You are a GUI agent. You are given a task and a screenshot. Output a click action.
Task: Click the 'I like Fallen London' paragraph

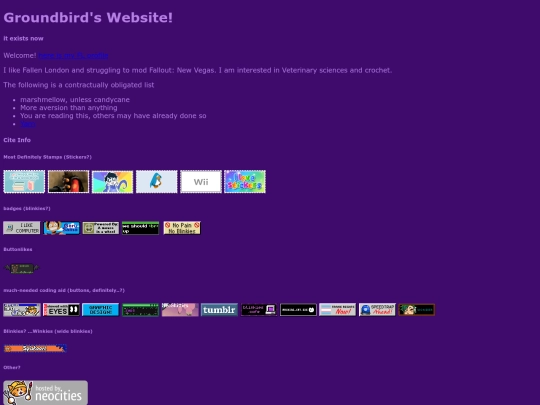point(198,70)
